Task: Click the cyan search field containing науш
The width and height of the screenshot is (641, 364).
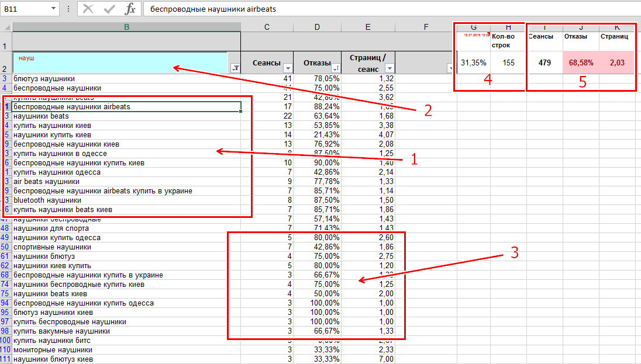Action: click(117, 62)
